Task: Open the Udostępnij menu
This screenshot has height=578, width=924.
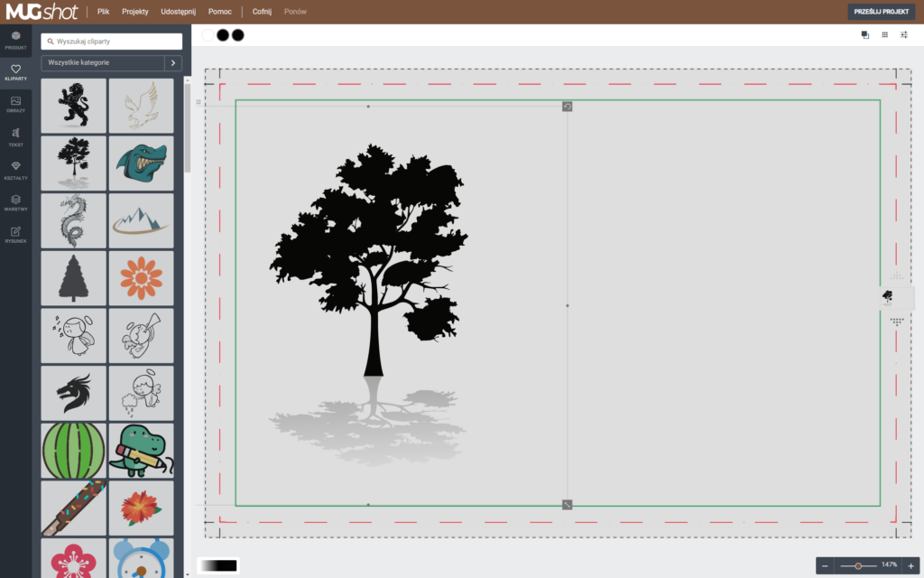Action: (x=178, y=12)
